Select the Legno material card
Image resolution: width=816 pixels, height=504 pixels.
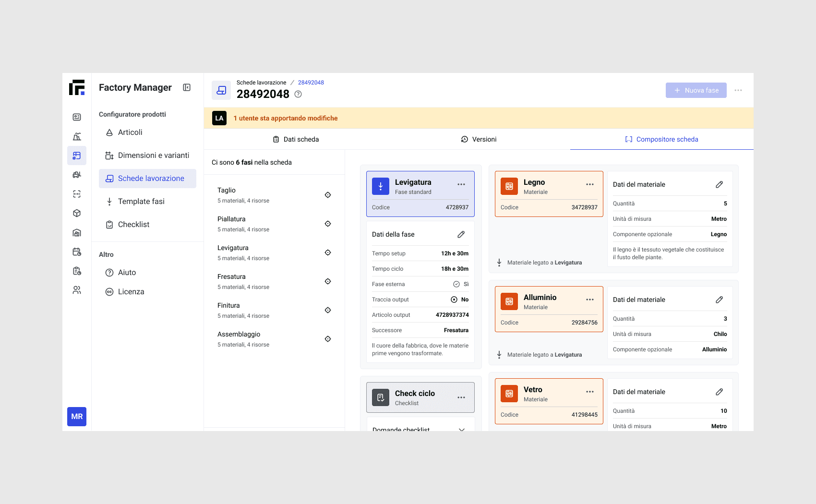pyautogui.click(x=549, y=194)
